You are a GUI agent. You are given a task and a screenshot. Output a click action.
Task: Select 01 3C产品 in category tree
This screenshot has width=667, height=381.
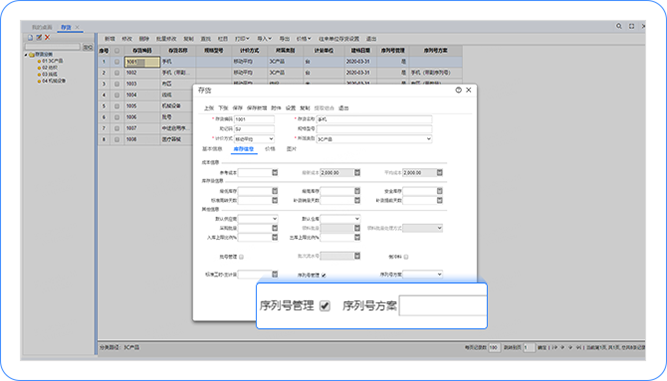[52, 61]
